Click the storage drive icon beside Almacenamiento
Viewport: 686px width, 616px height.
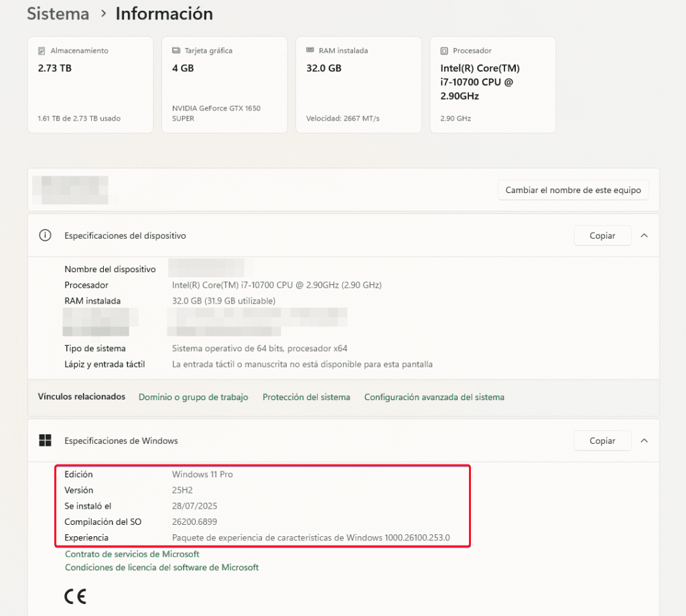pyautogui.click(x=42, y=51)
